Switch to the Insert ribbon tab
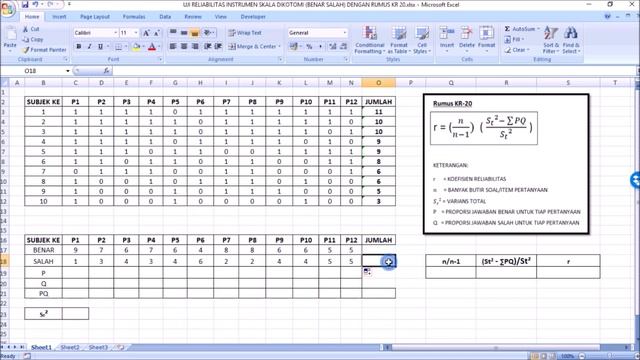 click(59, 17)
